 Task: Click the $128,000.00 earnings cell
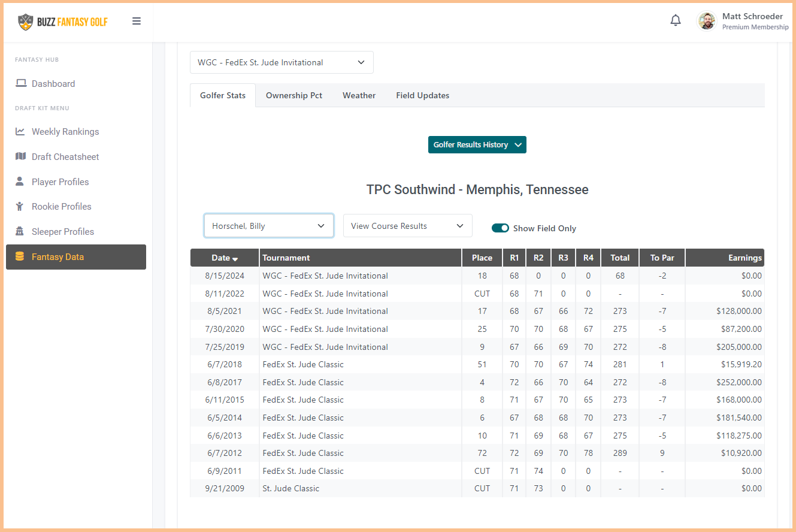(725, 311)
